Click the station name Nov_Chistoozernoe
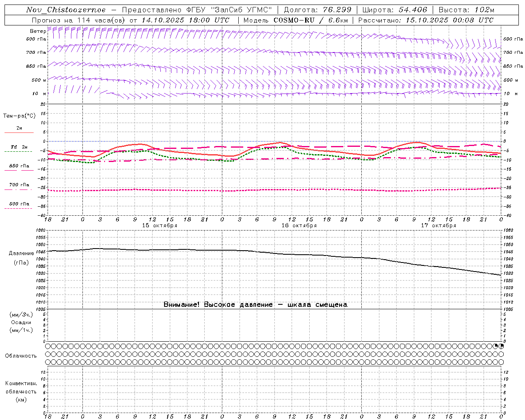The width and height of the screenshot is (525, 420). (66, 10)
